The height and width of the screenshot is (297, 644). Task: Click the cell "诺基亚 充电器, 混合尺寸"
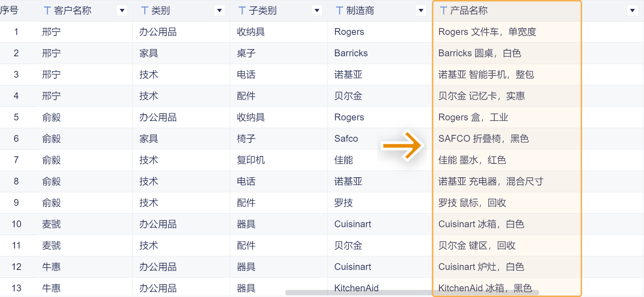[x=490, y=181]
